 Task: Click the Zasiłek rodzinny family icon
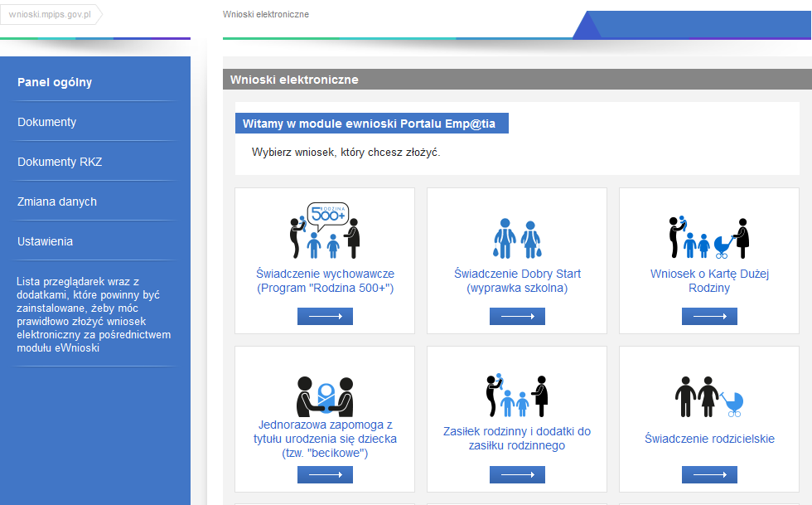point(517,396)
